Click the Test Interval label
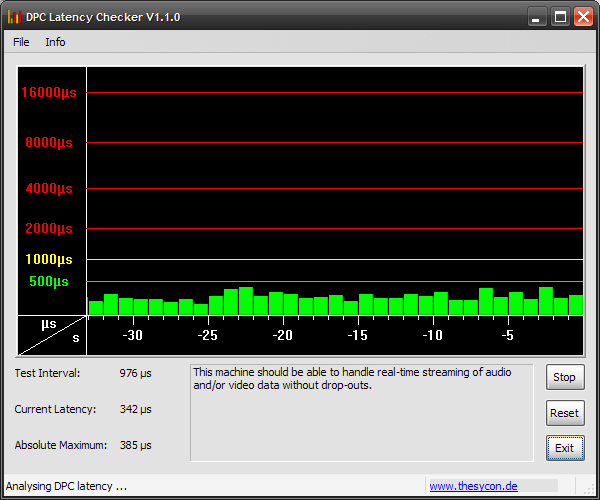The height and width of the screenshot is (500, 600). tap(47, 373)
